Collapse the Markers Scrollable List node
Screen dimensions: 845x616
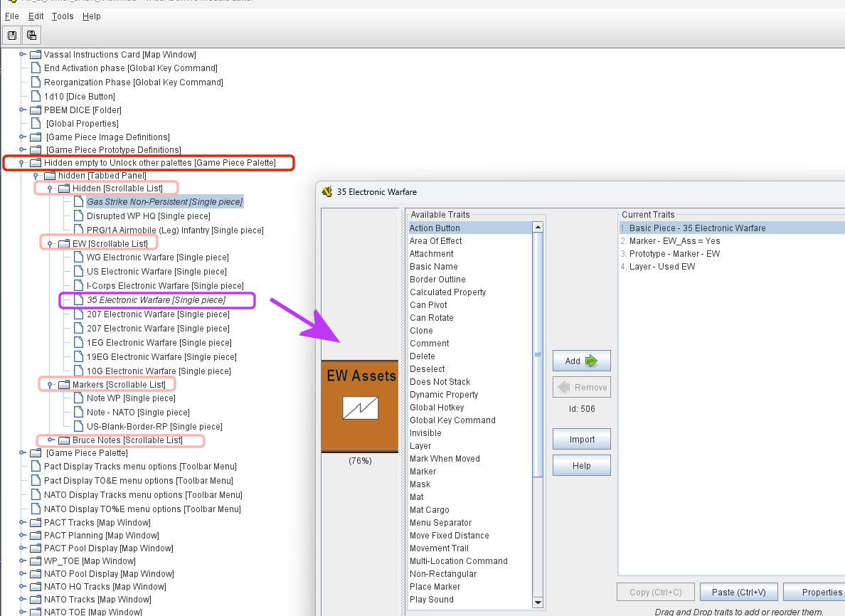pos(50,385)
